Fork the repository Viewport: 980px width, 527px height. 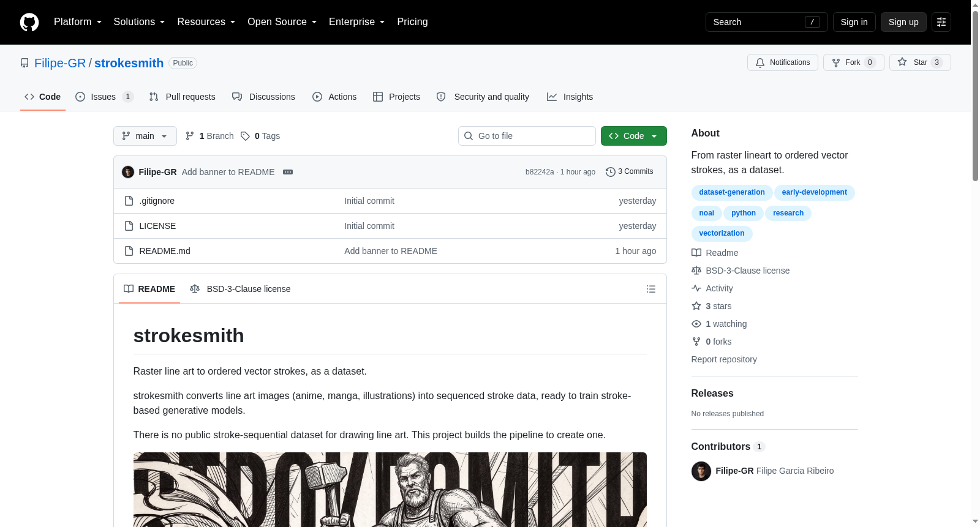coord(853,62)
